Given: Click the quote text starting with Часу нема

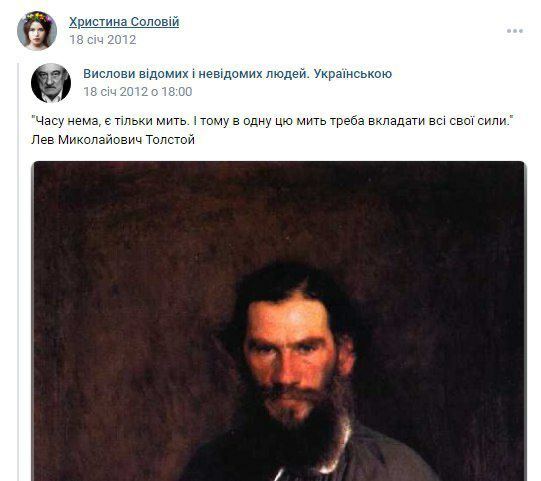Looking at the screenshot, I should [x=272, y=121].
